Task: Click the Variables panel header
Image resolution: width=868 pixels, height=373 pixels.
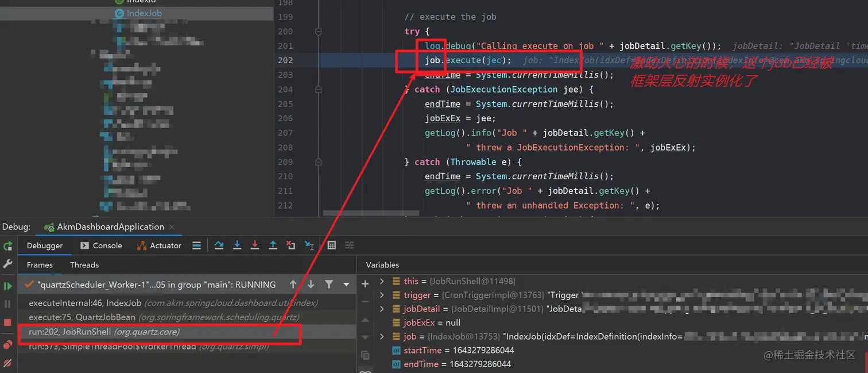Action: coord(382,265)
